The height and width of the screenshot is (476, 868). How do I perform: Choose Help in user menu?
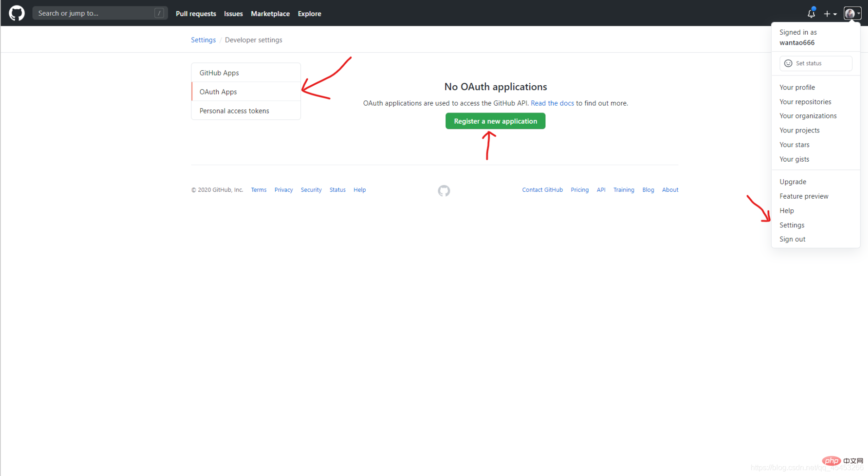(x=787, y=211)
